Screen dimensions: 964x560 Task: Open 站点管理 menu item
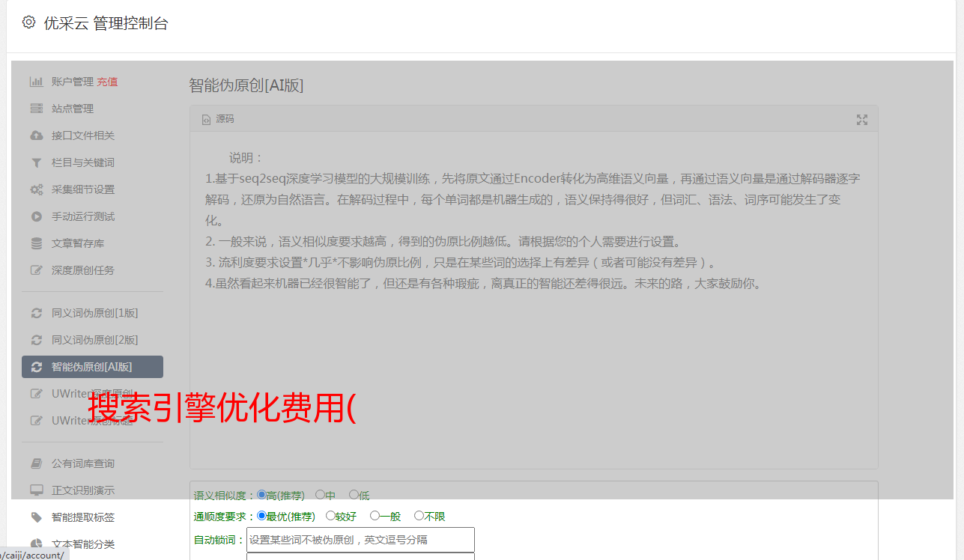tap(73, 109)
